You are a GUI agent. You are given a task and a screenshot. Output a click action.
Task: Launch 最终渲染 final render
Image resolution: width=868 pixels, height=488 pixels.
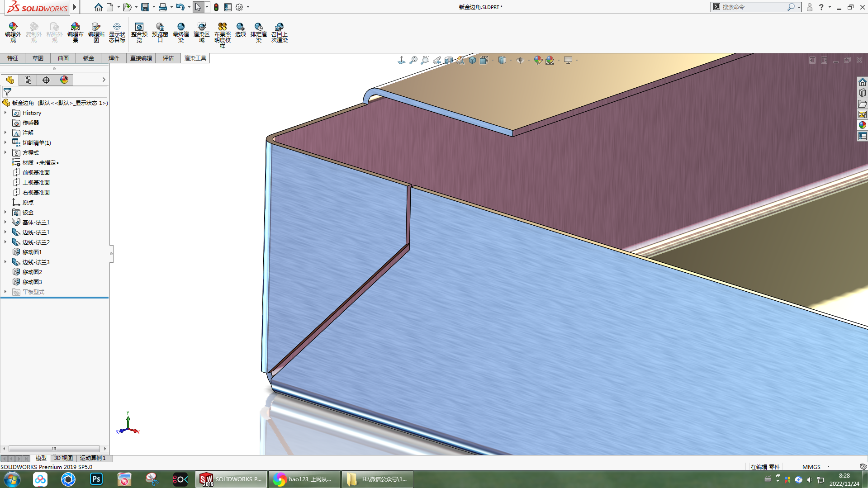pyautogui.click(x=181, y=33)
